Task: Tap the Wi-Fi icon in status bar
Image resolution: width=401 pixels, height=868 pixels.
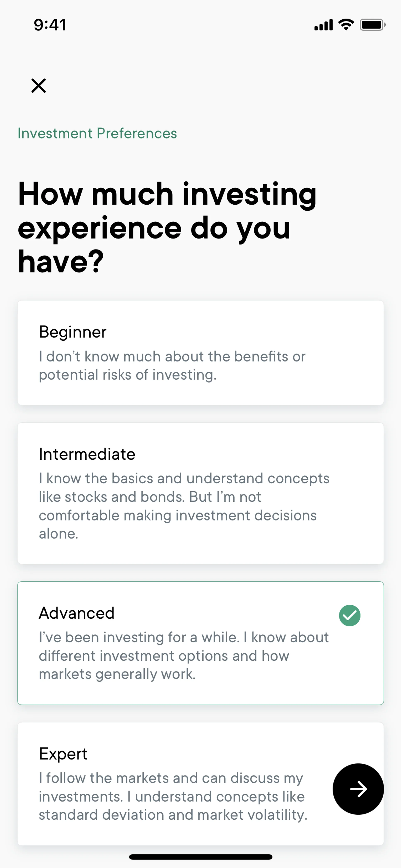Action: coord(346,25)
